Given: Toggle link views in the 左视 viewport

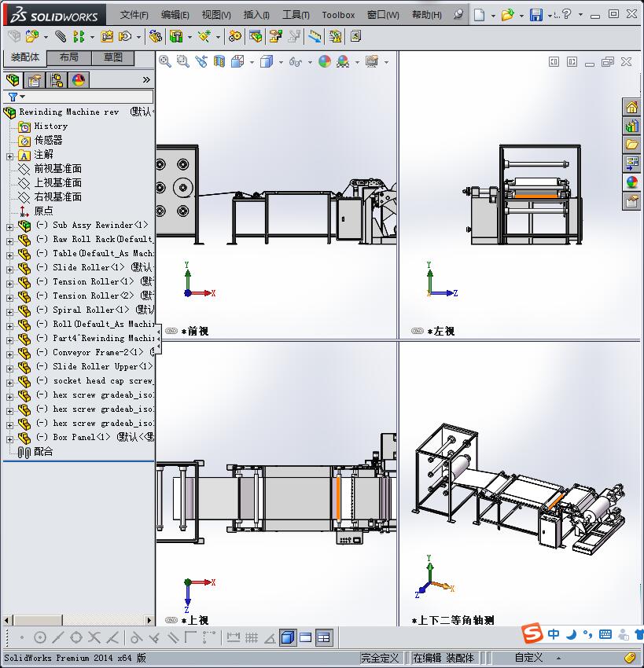Looking at the screenshot, I should click(x=418, y=331).
